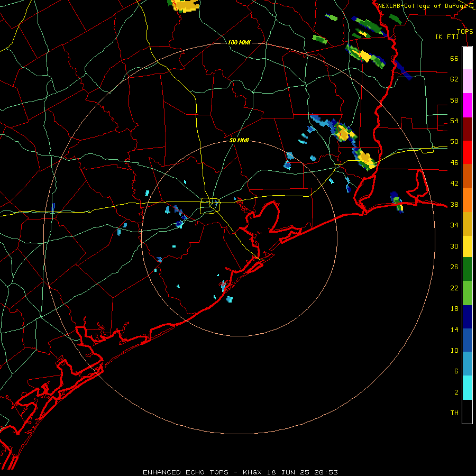Click the black TH swatch at legend bottom
Image resolution: width=476 pixels, height=476 pixels.
point(467,411)
